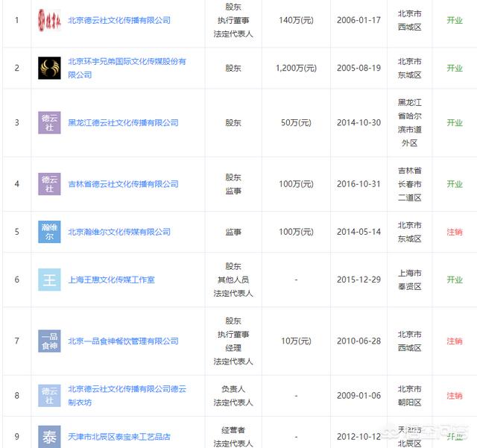The height and width of the screenshot is (448, 477).
Task: Select the 140万(元) capital cell
Action: point(296,20)
